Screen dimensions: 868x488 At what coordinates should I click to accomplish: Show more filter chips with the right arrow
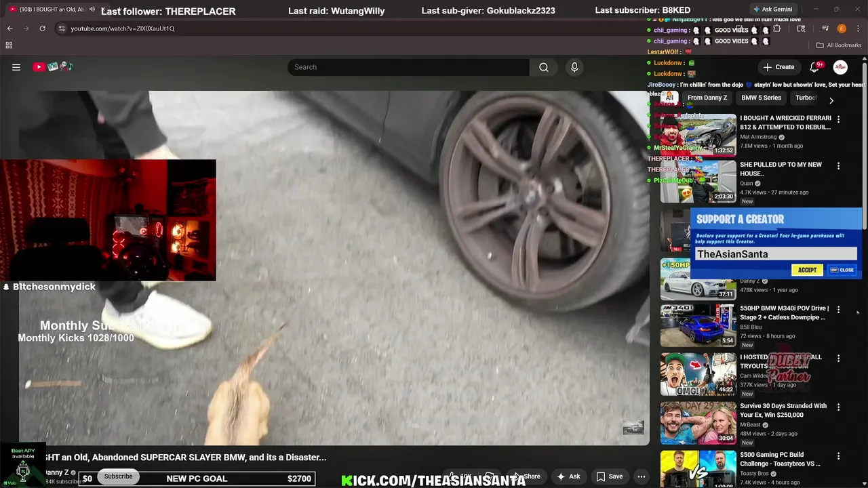pos(831,100)
